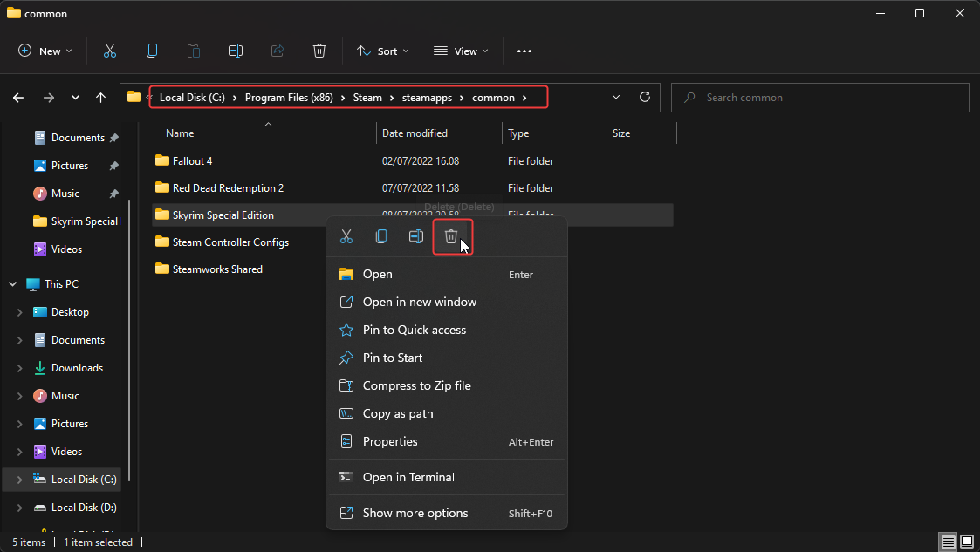
Task: Navigate back with the Back arrow
Action: pyautogui.click(x=18, y=98)
